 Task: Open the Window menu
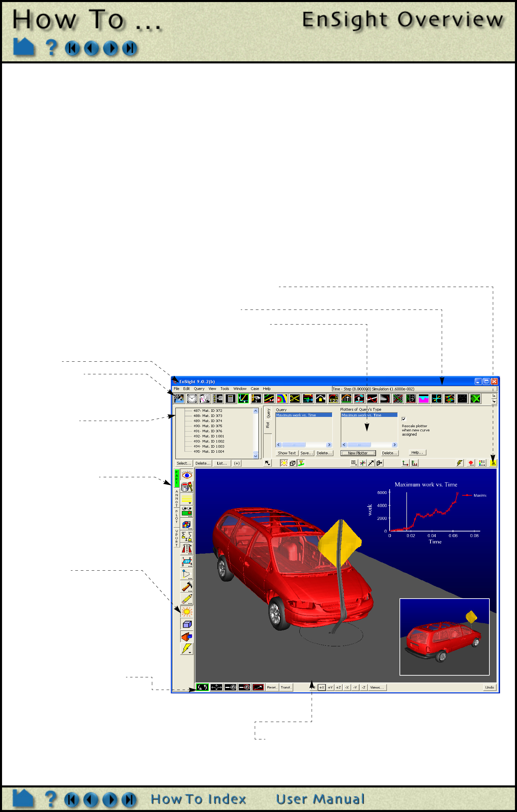pyautogui.click(x=240, y=389)
